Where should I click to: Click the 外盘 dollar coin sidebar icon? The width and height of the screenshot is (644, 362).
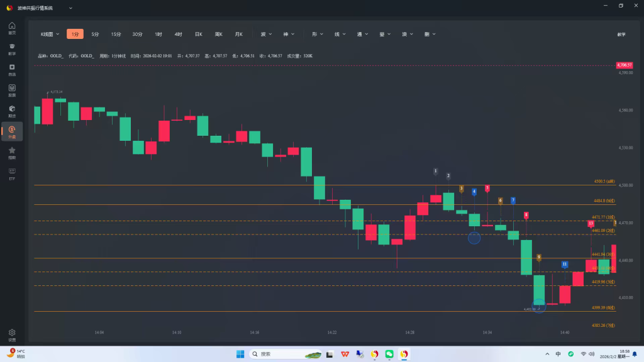[x=12, y=131]
